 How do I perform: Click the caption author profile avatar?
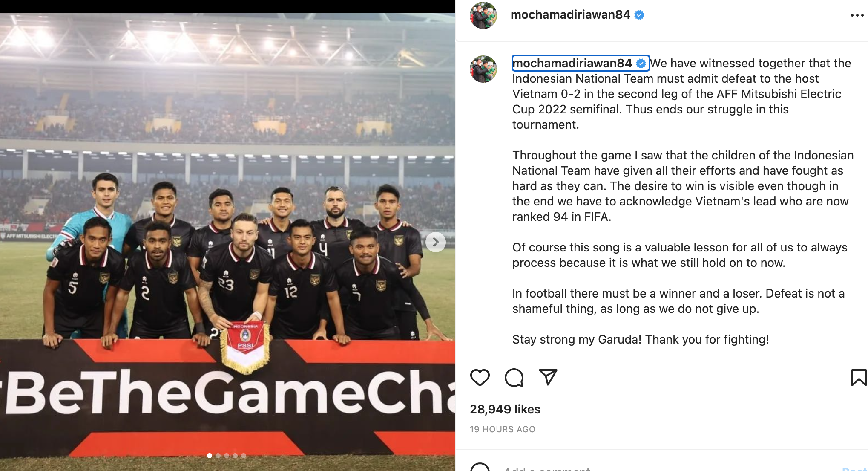click(x=483, y=69)
